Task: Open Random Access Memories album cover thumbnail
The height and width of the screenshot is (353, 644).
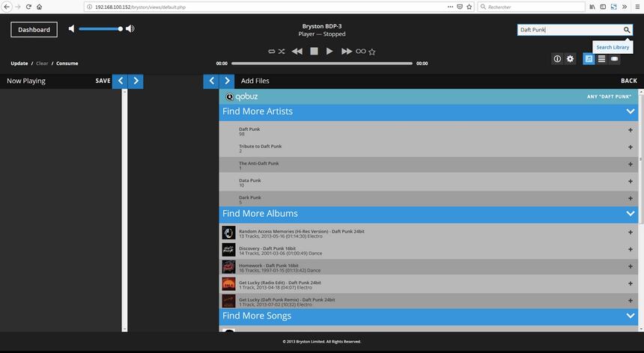Action: [x=228, y=233]
